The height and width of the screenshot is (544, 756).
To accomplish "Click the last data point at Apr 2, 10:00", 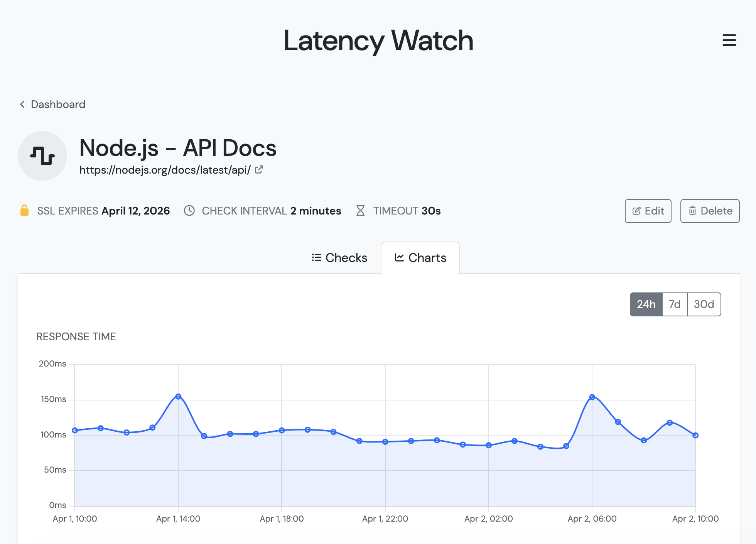I will click(x=695, y=435).
